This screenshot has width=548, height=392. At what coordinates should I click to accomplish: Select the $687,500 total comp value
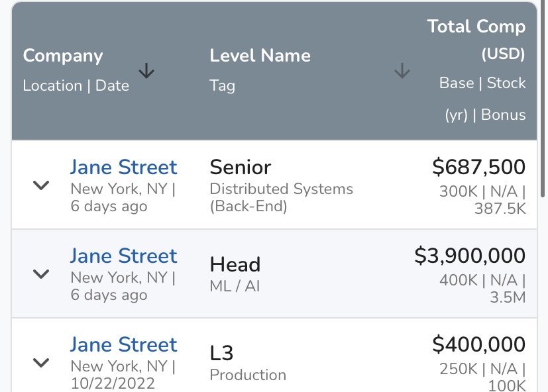(479, 167)
